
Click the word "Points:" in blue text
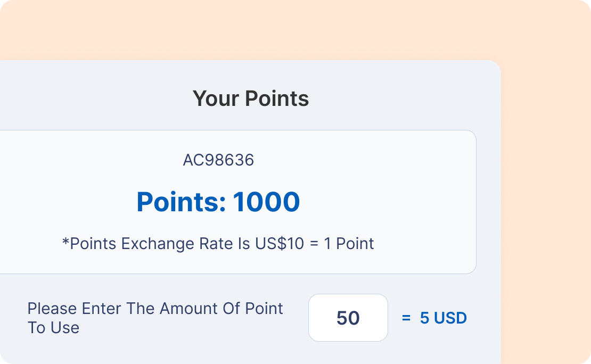coord(181,202)
